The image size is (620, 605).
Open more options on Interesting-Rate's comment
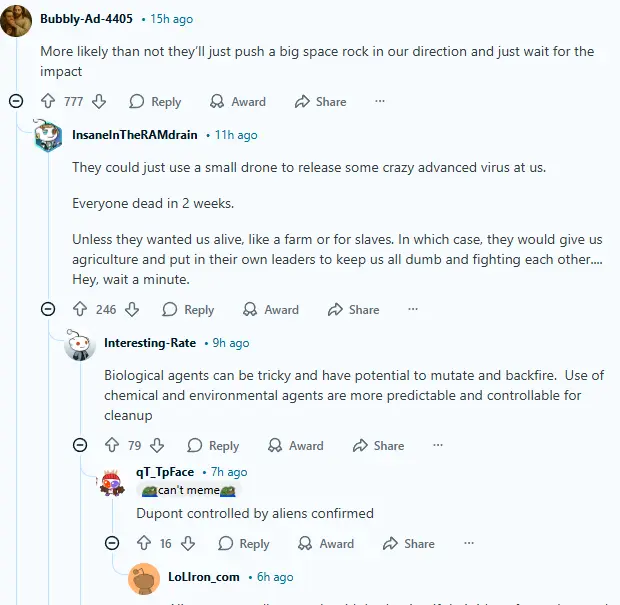pyautogui.click(x=438, y=446)
